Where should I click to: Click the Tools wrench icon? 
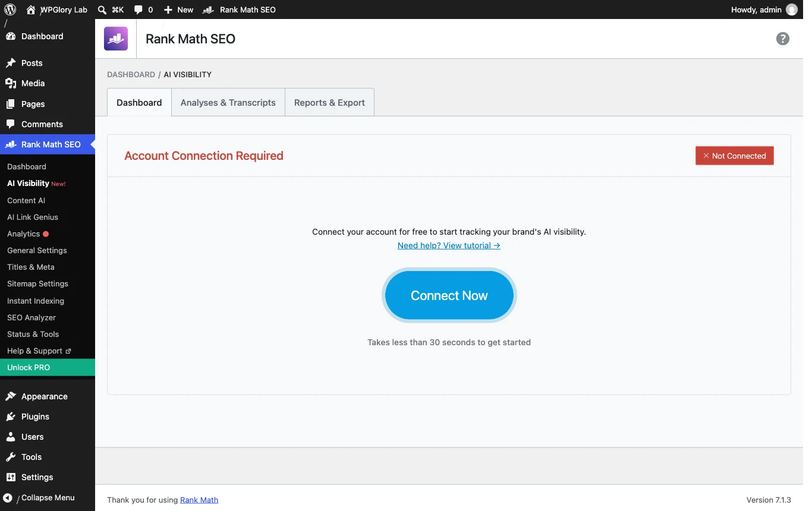[x=11, y=457]
